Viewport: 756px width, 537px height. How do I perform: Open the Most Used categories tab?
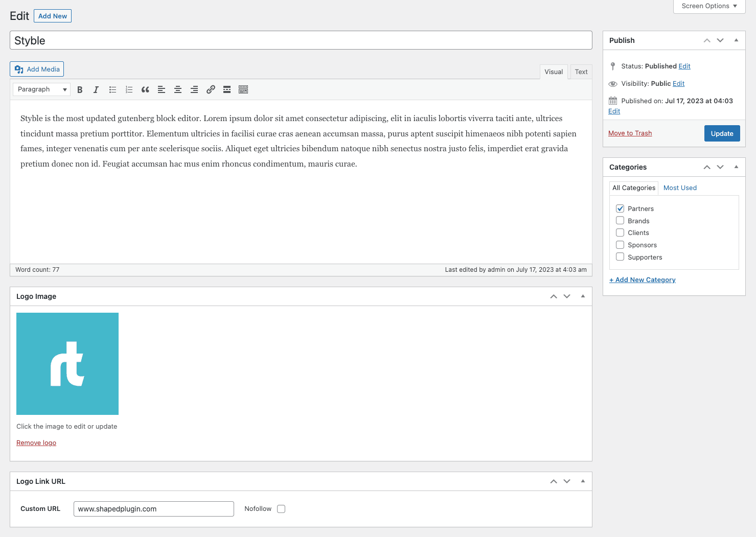pyautogui.click(x=680, y=188)
